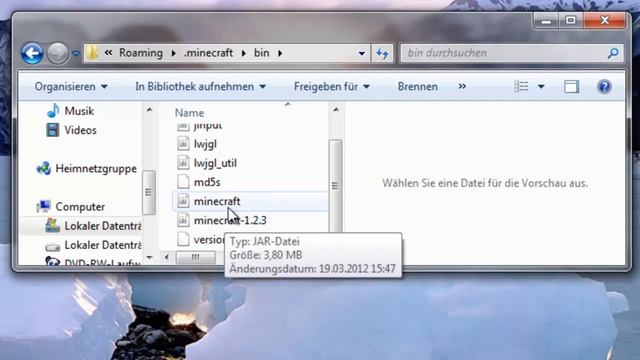
Task: Open the address bar history dropdown
Action: (362, 53)
